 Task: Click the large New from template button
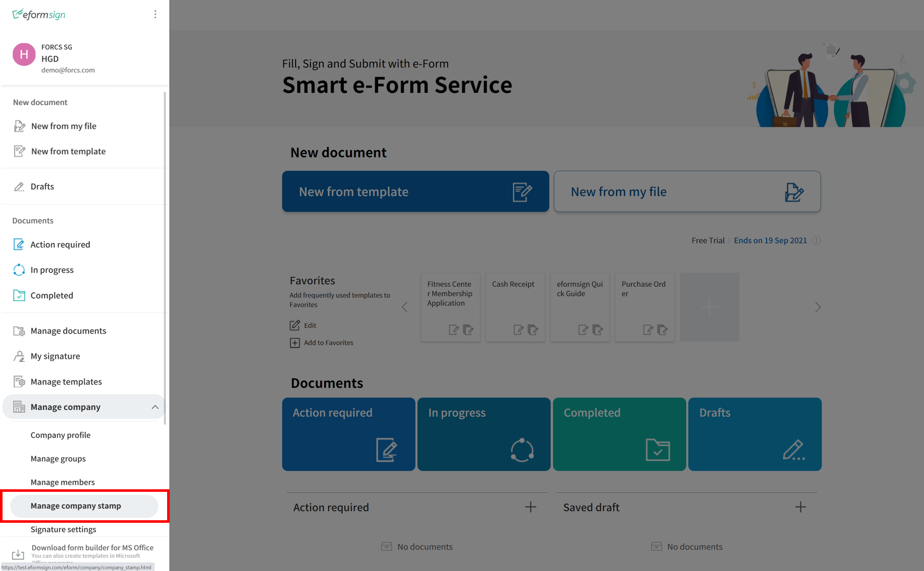coord(416,191)
